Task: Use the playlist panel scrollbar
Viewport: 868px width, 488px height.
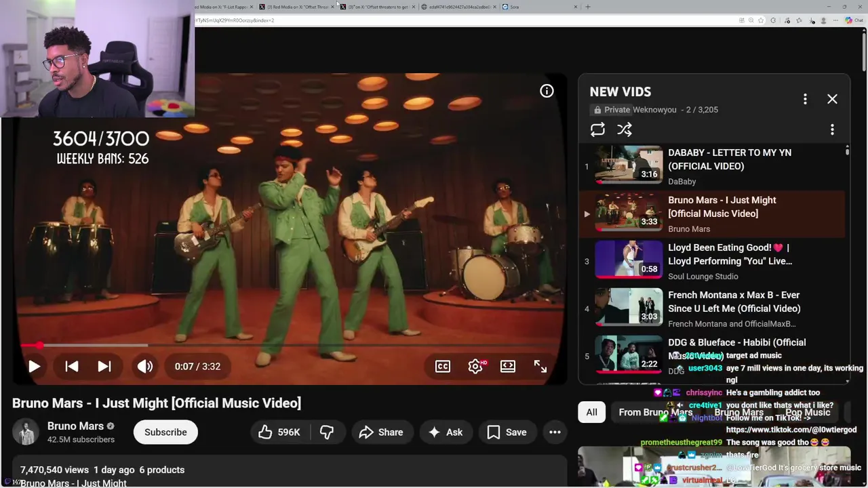Action: [x=847, y=152]
